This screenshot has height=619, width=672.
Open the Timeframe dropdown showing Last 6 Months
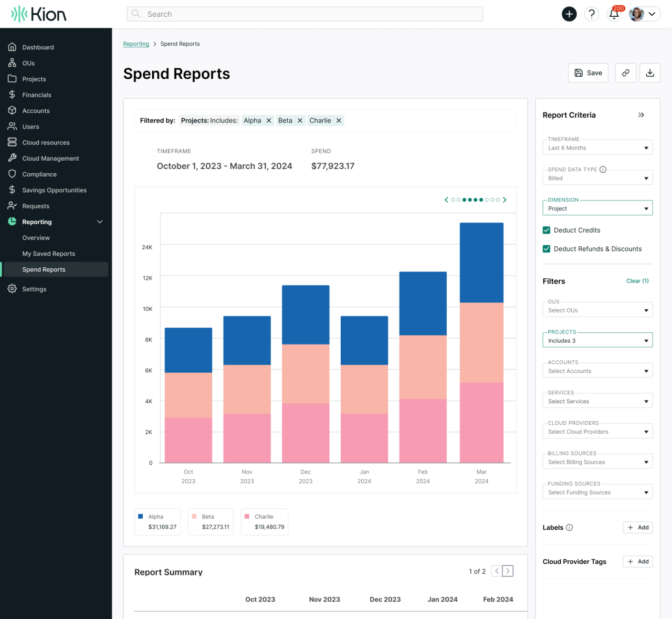click(597, 147)
